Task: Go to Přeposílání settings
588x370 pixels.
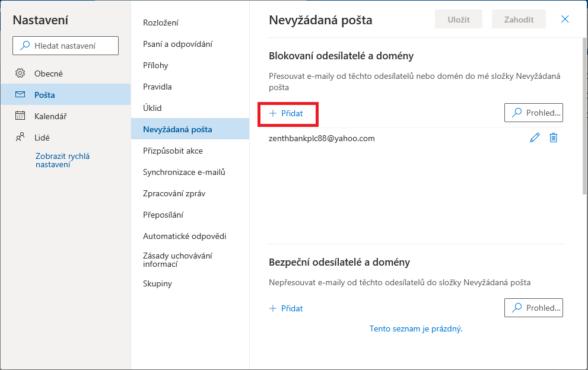Action: tap(164, 215)
